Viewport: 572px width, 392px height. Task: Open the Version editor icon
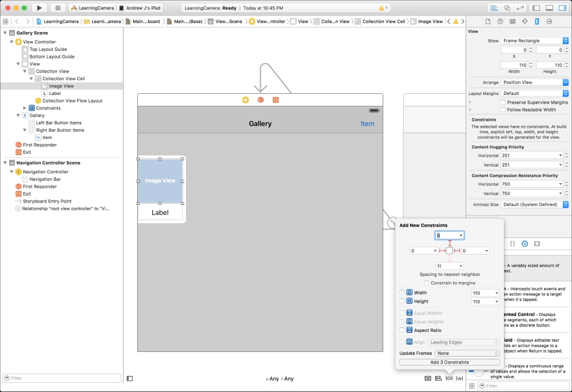(x=519, y=9)
